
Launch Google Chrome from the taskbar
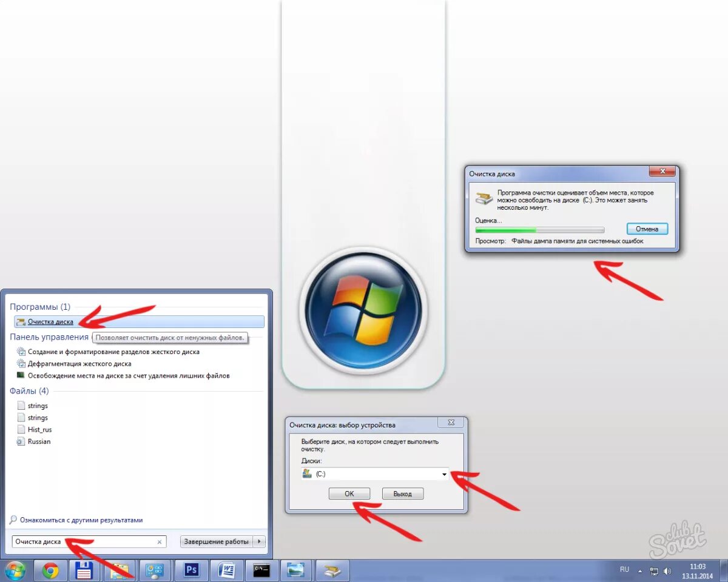50,570
